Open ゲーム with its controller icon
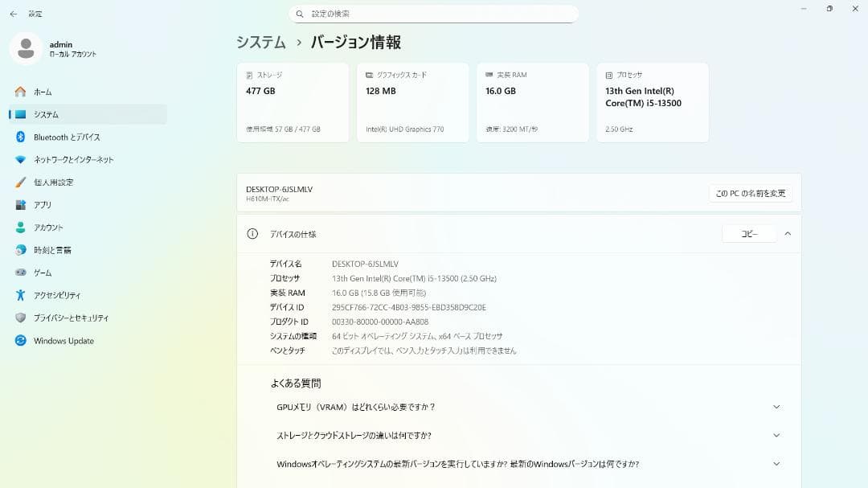The height and width of the screenshot is (488, 868). pos(16,272)
